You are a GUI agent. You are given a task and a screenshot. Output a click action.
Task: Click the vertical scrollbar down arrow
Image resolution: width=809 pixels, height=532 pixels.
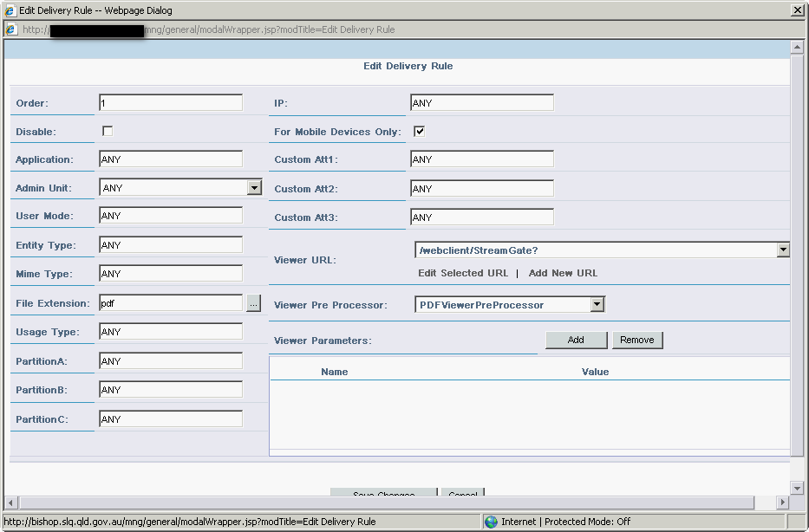797,489
